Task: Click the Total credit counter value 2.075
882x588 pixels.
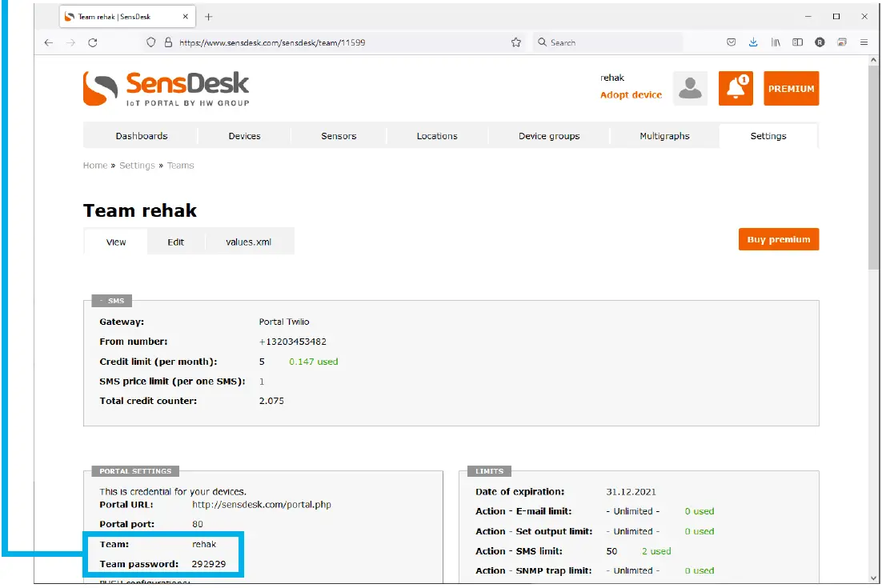Action: (x=271, y=401)
